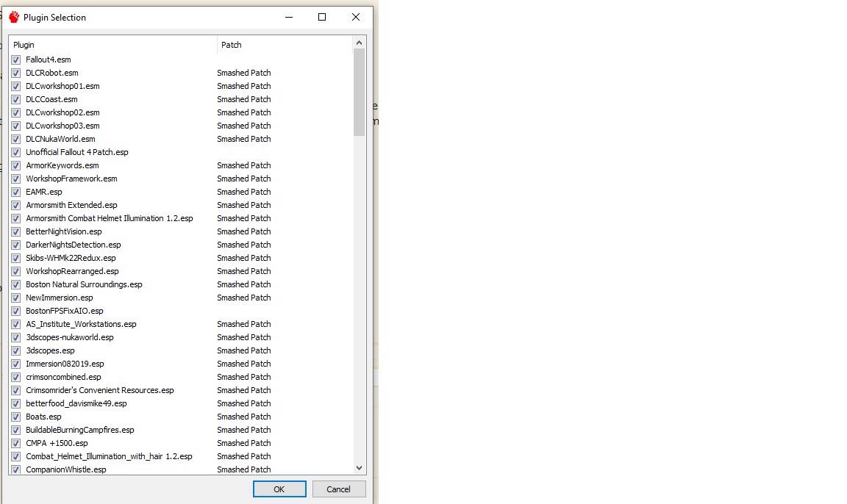Select WorkshopRearranged.esp plugin name
847x504 pixels.
pos(72,271)
